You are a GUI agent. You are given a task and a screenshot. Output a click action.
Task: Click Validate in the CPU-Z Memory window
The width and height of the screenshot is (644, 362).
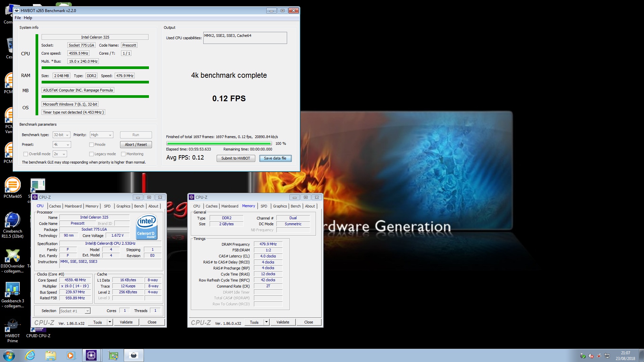click(283, 322)
